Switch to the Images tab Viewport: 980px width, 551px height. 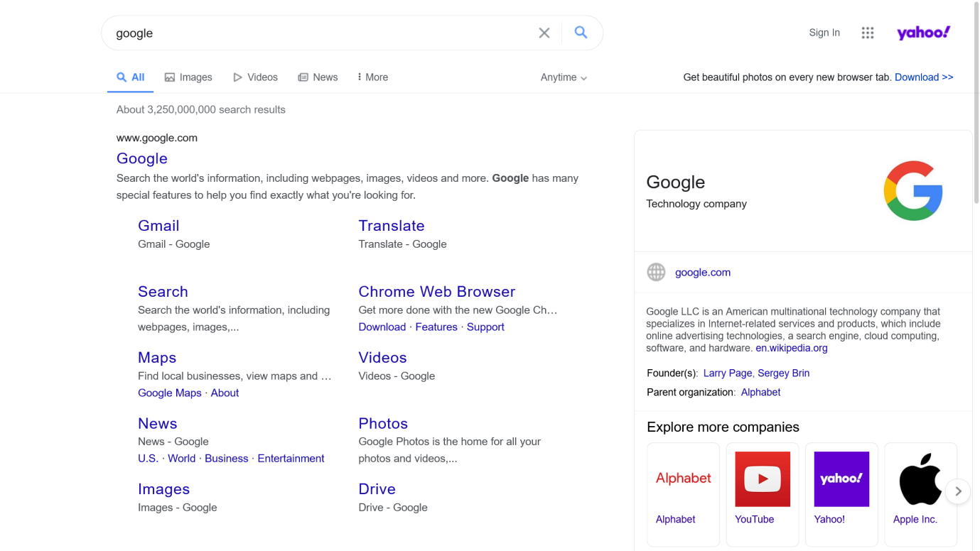pos(188,77)
